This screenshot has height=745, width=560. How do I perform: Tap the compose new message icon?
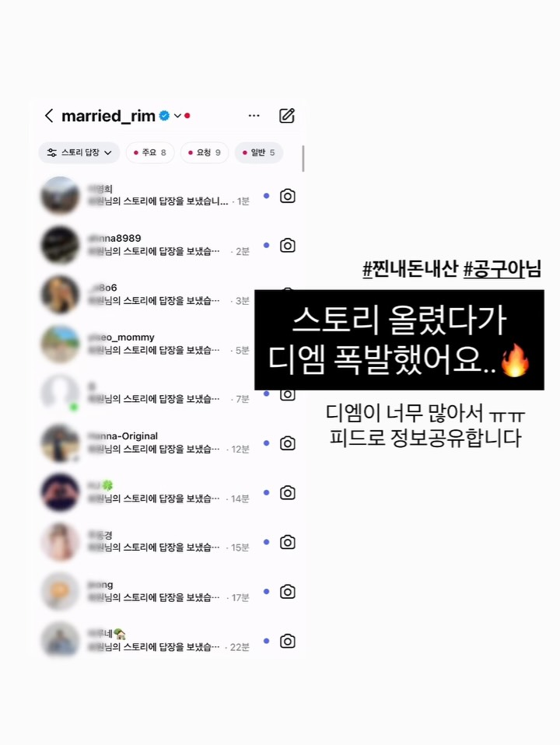[x=287, y=115]
